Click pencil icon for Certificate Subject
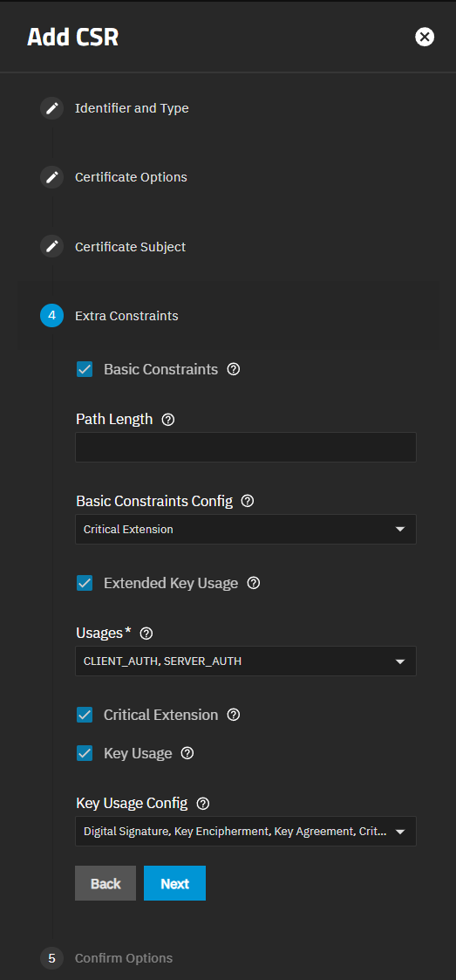The image size is (456, 980). [51, 246]
